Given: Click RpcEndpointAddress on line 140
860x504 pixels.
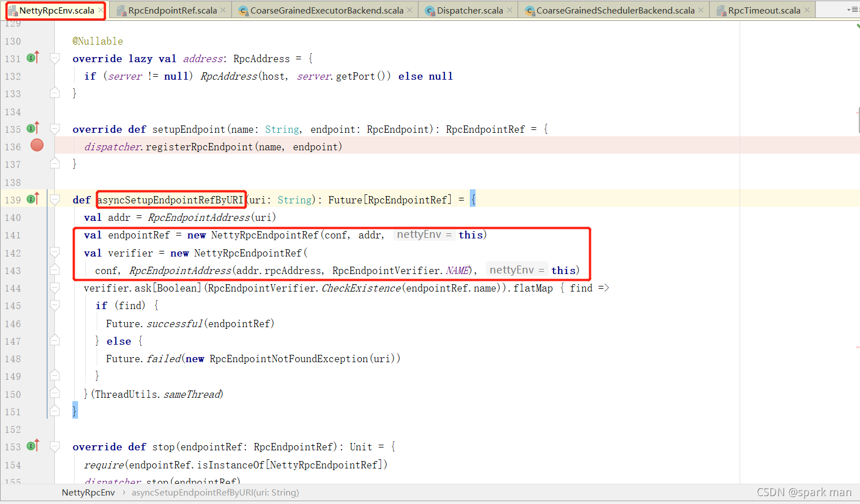Looking at the screenshot, I should point(199,218).
